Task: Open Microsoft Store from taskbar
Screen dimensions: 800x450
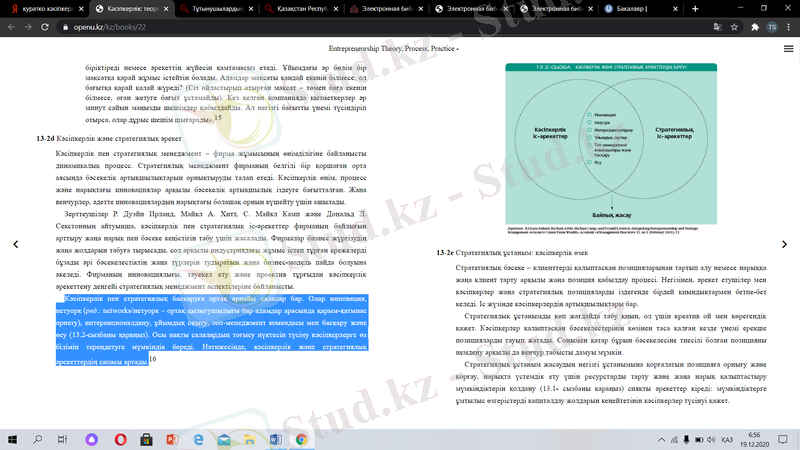Action: pyautogui.click(x=146, y=439)
